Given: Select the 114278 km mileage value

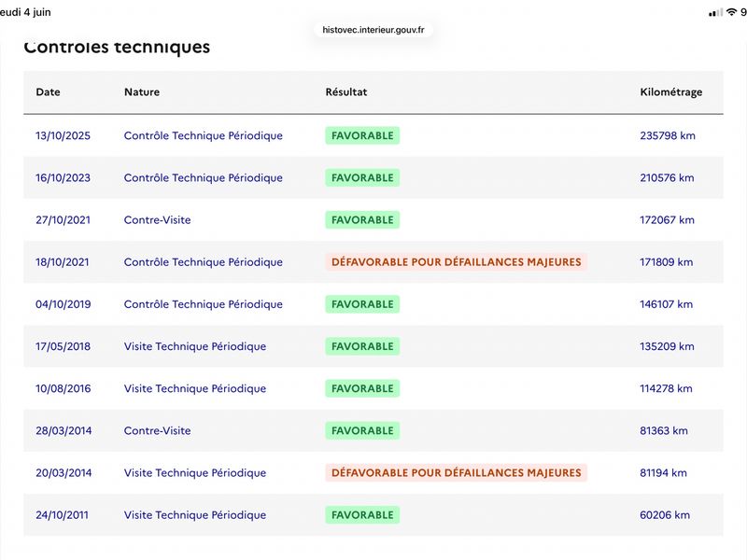Looking at the screenshot, I should point(666,388).
